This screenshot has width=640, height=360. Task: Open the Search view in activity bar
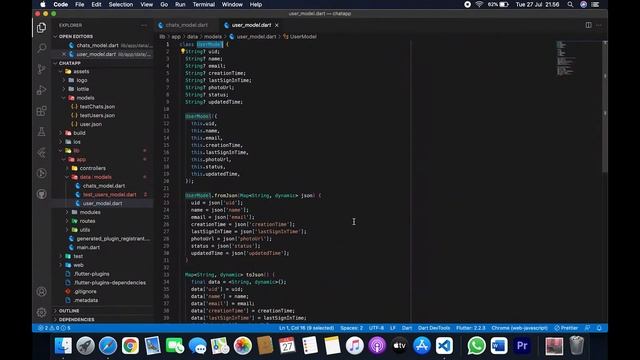42,48
